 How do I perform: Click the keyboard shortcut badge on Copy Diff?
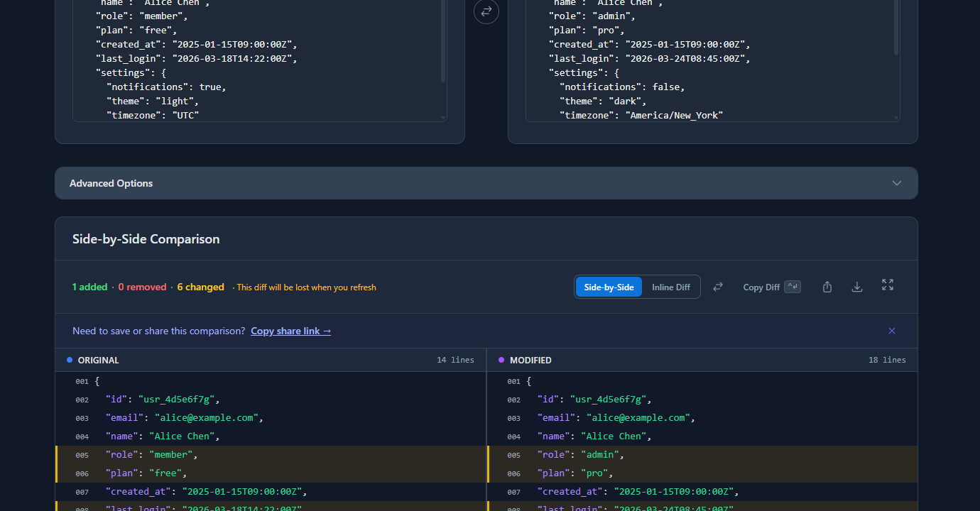[x=792, y=286]
